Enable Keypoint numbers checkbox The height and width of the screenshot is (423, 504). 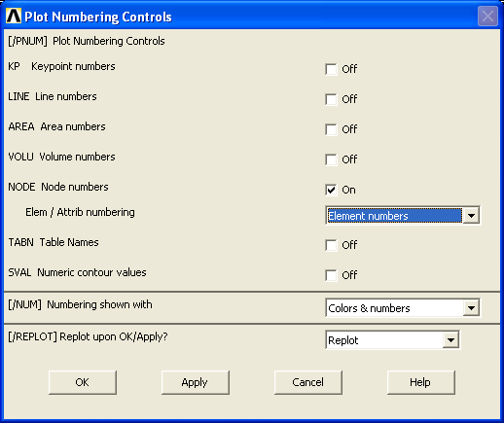(x=331, y=69)
